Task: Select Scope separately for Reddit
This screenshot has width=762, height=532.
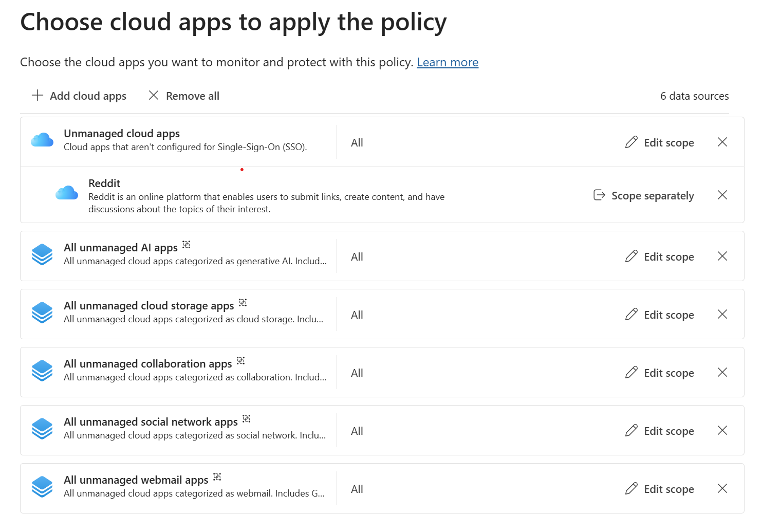Action: (x=643, y=195)
